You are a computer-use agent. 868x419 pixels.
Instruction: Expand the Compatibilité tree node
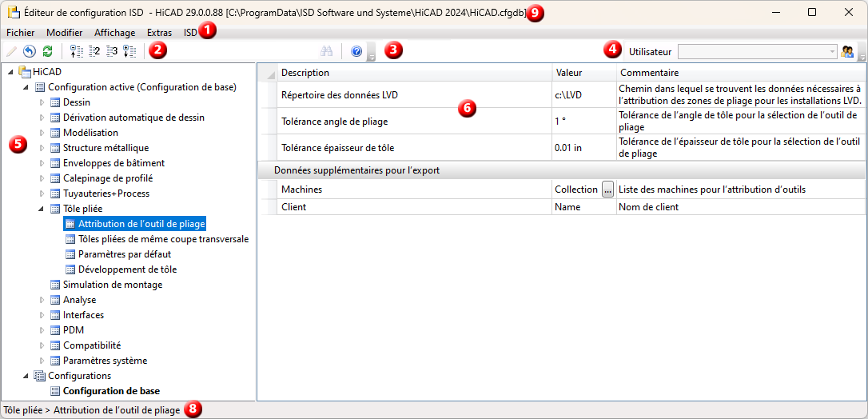[42, 345]
